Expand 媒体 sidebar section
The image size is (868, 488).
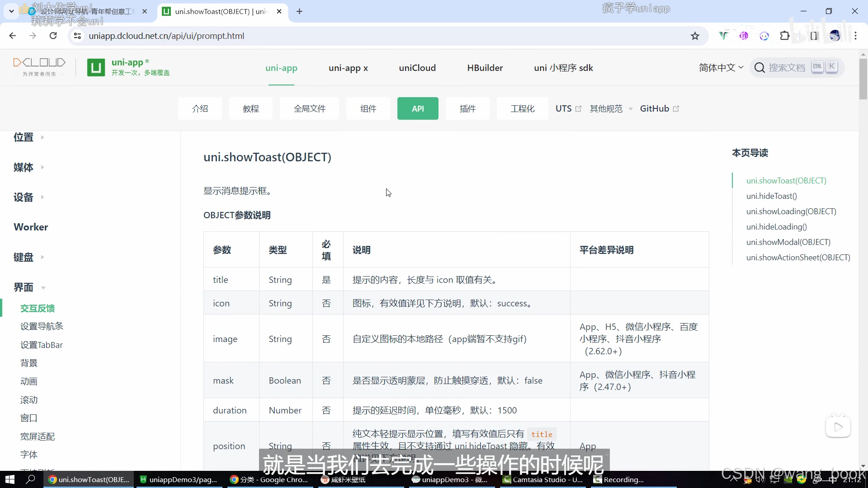click(29, 167)
